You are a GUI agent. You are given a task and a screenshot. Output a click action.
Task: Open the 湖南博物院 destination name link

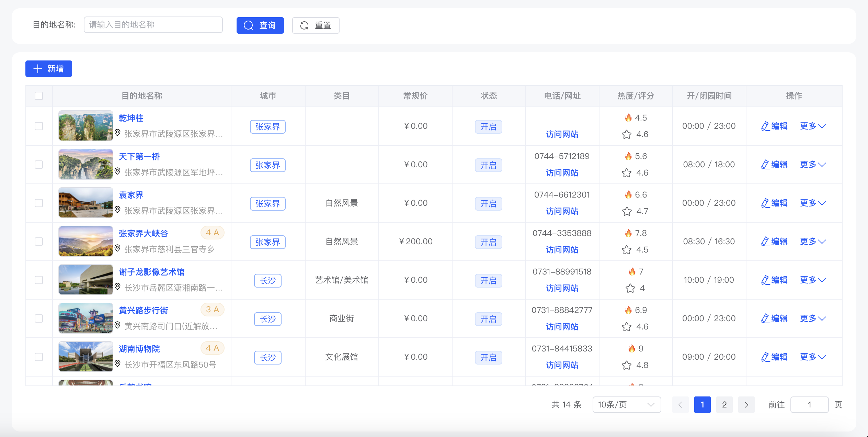(139, 349)
